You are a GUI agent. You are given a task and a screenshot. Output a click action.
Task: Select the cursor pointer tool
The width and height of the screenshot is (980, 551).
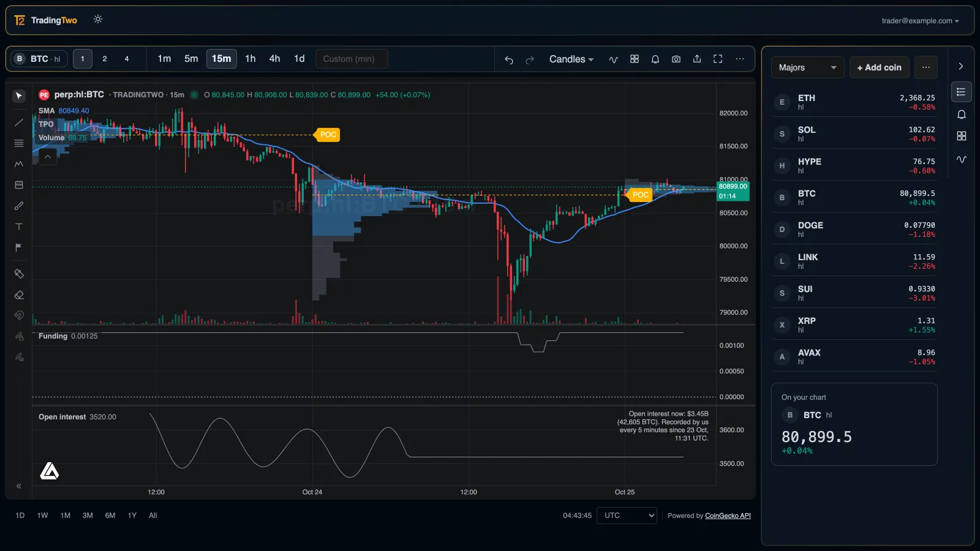pyautogui.click(x=19, y=96)
